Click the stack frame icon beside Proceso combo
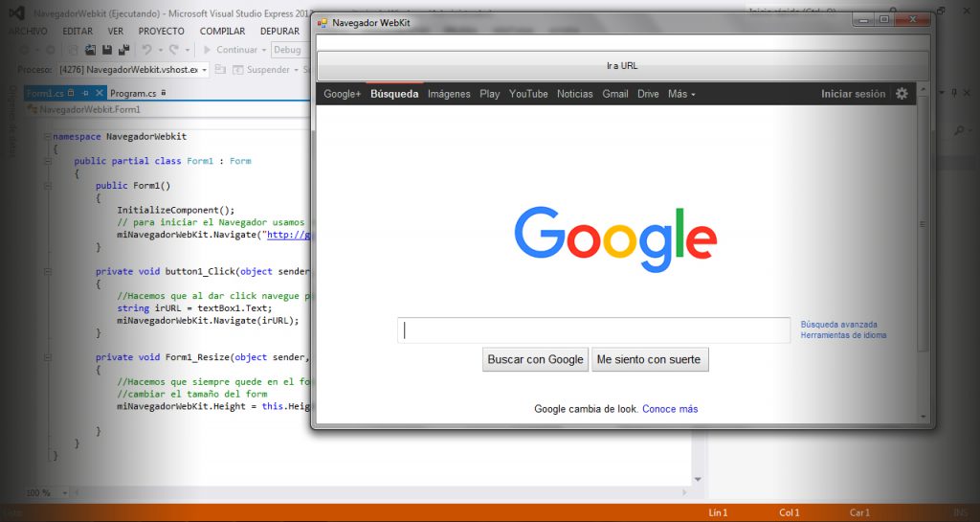The width and height of the screenshot is (980, 522). click(x=220, y=69)
